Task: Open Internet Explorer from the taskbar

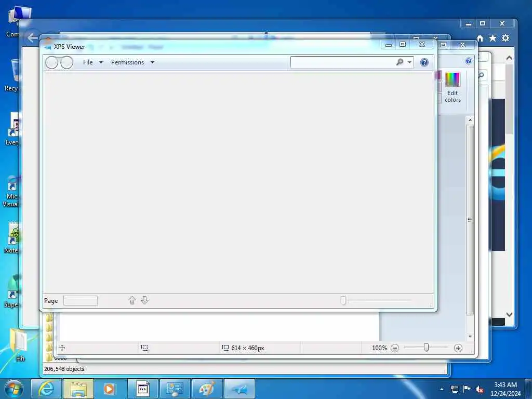Action: coord(46,389)
